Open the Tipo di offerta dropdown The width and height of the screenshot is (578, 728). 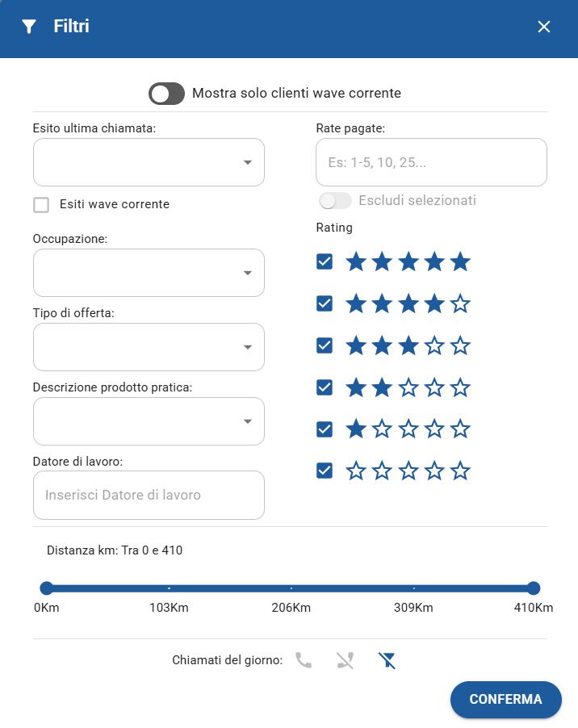click(x=149, y=347)
